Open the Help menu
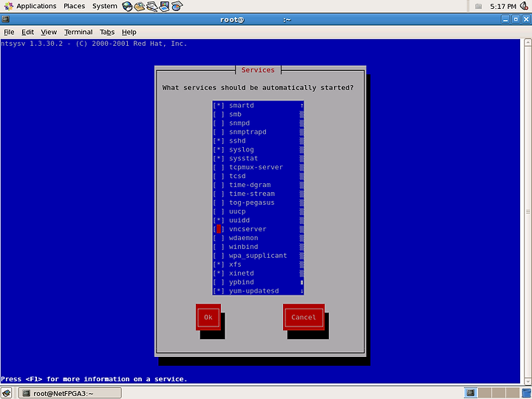Viewport: 532px width, 399px height. coord(129,32)
